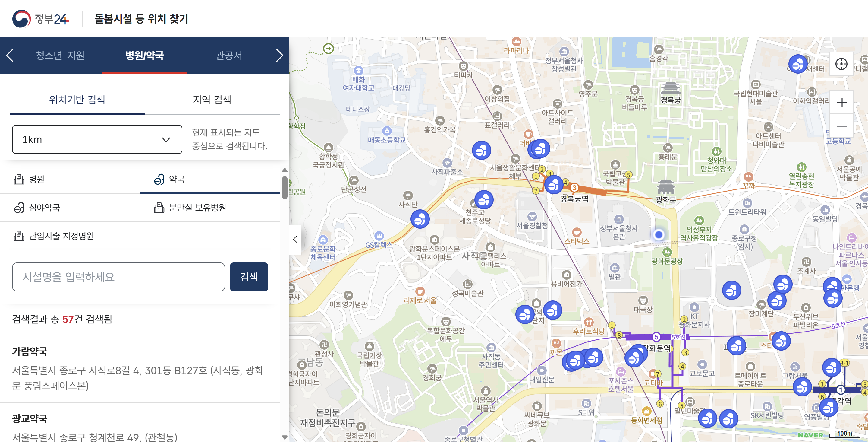Viewport: 868px width, 442px height.
Task: Click the 스타벅스 map marker
Action: click(577, 232)
